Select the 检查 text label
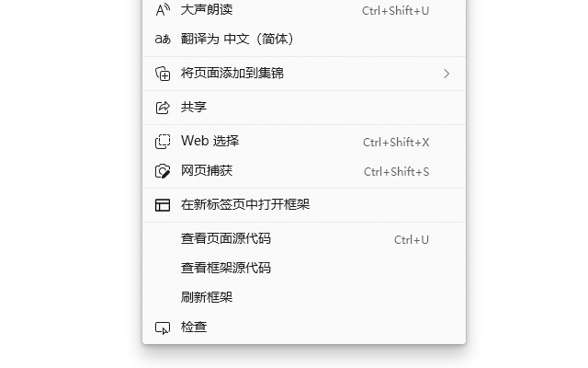Viewport: 588px width, 368px height. click(194, 328)
